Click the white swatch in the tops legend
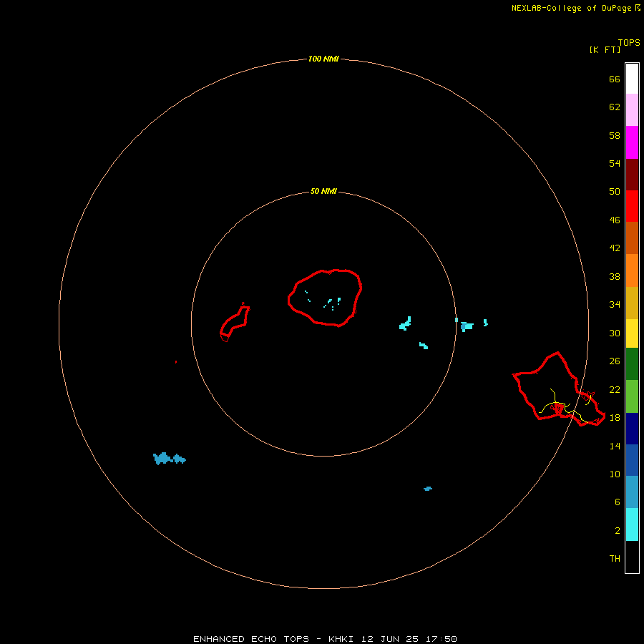The width and height of the screenshot is (644, 644). [632, 79]
